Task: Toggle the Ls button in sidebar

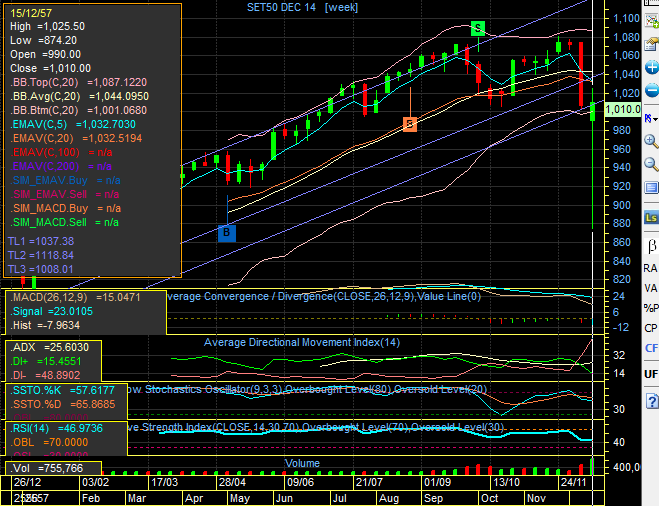Action: point(651,217)
